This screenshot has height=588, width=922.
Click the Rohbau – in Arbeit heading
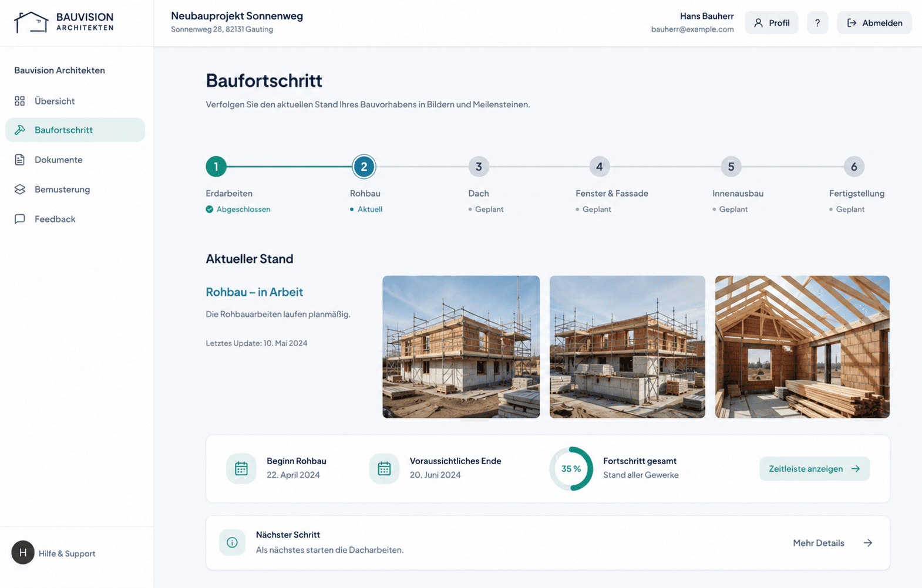point(254,292)
